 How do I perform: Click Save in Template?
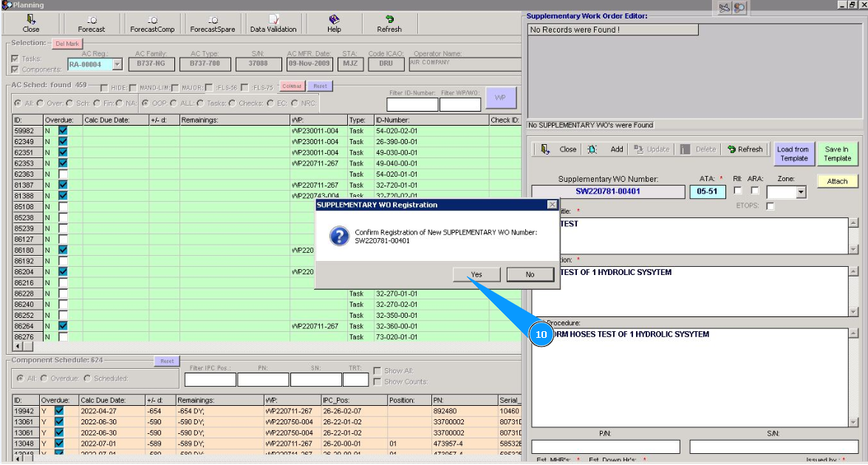point(837,154)
